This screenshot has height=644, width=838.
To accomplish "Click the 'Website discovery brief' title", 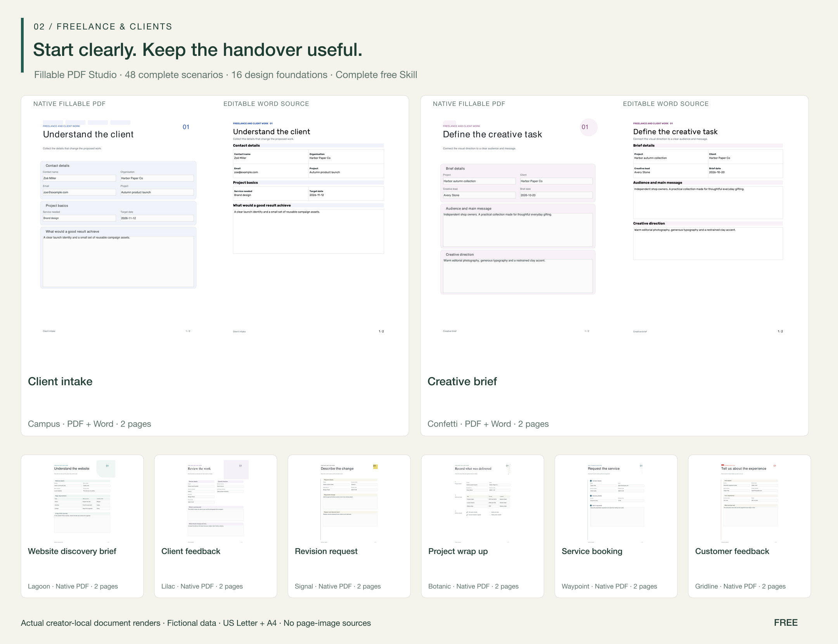I will click(72, 551).
